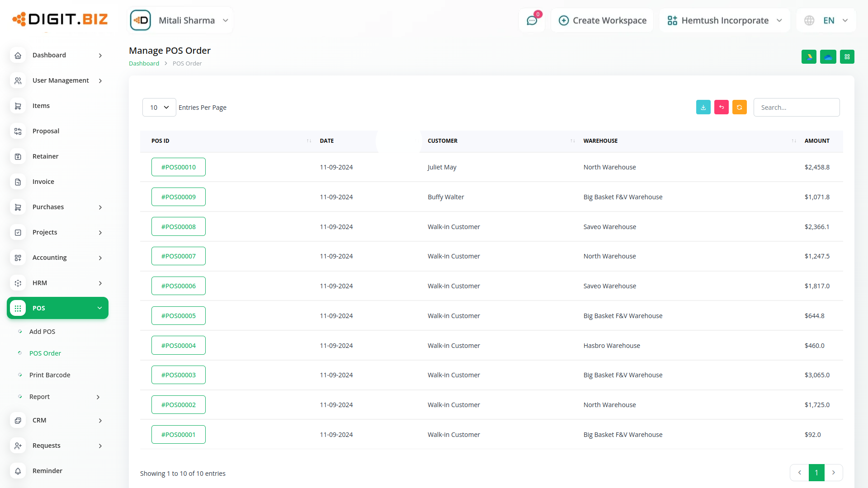Viewport: 868px width, 488px height.
Task: Open the chat messages icon
Action: (532, 20)
